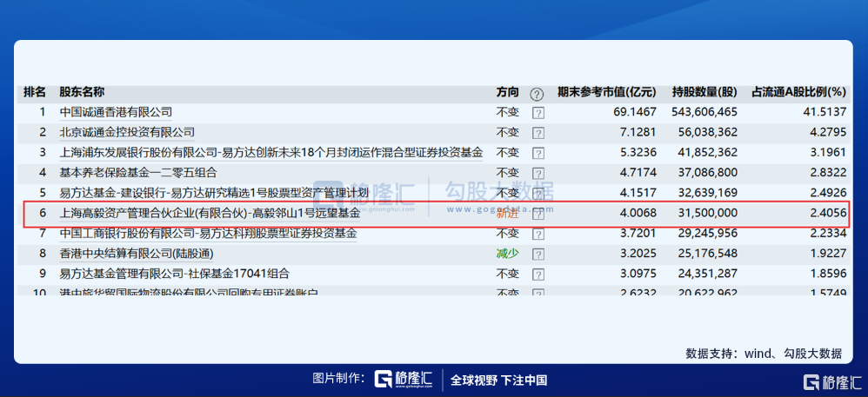
Task: Click ratio cell 2.8322
Action: [828, 173]
